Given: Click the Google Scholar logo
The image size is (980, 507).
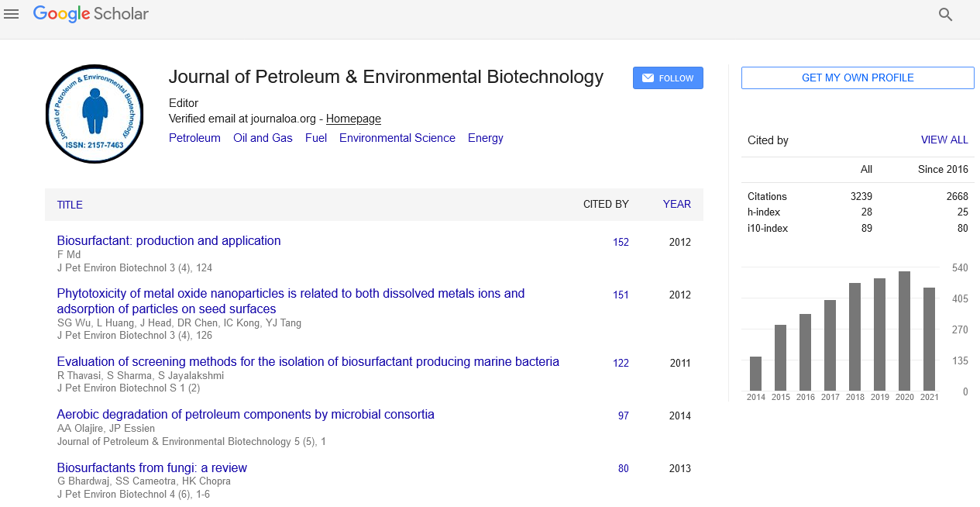Looking at the screenshot, I should [x=91, y=14].
